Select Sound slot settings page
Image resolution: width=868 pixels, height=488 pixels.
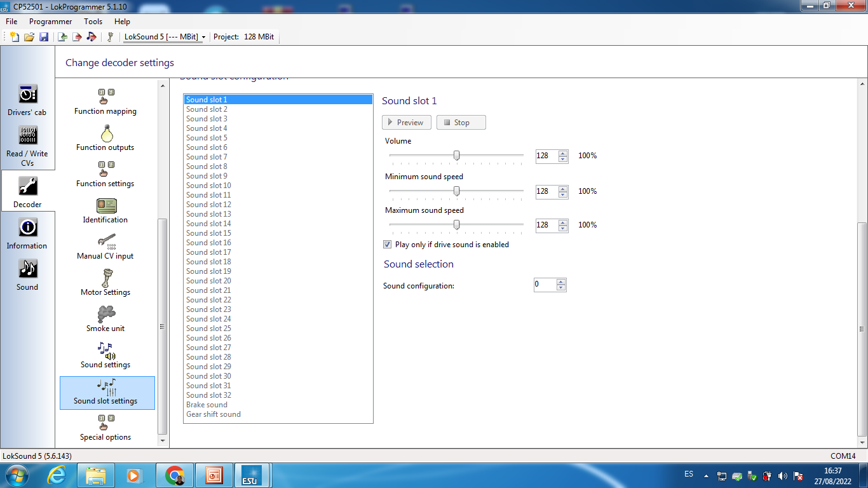(x=107, y=393)
